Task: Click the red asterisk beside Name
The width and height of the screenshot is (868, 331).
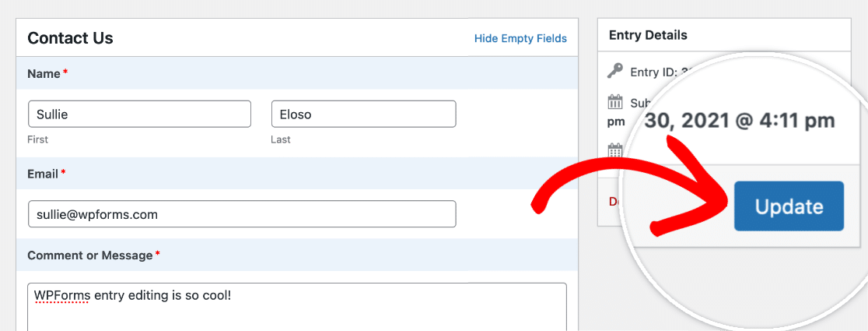Action: click(65, 73)
